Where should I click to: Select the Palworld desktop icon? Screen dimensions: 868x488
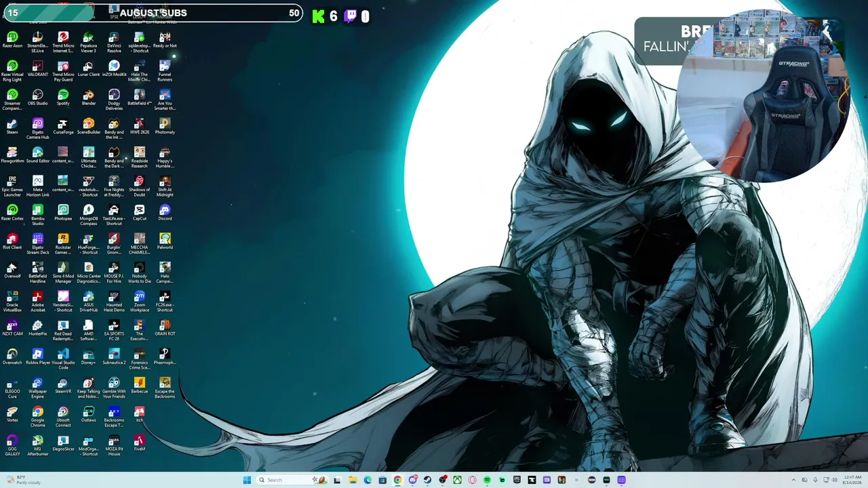pos(165,241)
